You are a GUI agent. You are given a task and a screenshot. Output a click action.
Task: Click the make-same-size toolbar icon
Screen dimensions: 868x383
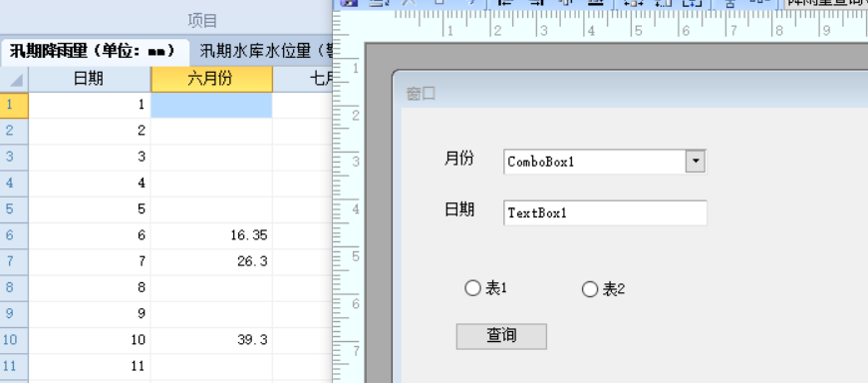coord(693,2)
